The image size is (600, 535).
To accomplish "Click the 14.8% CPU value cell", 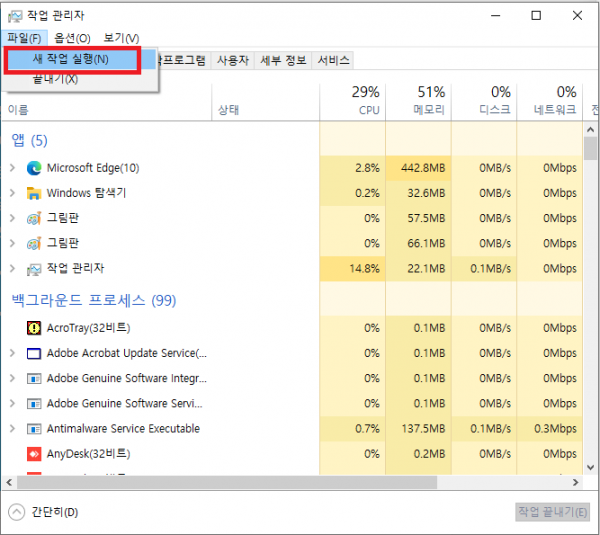I will point(352,269).
